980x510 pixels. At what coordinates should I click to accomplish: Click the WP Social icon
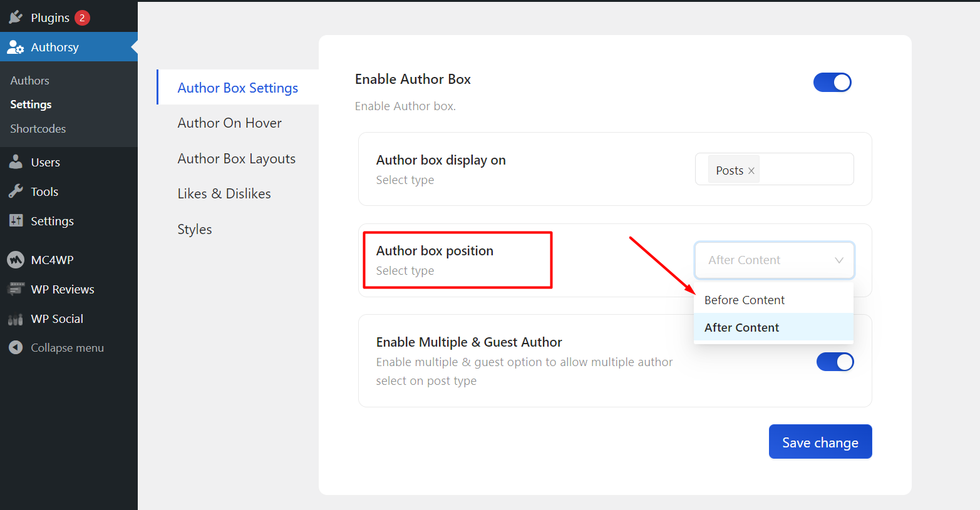[16, 318]
